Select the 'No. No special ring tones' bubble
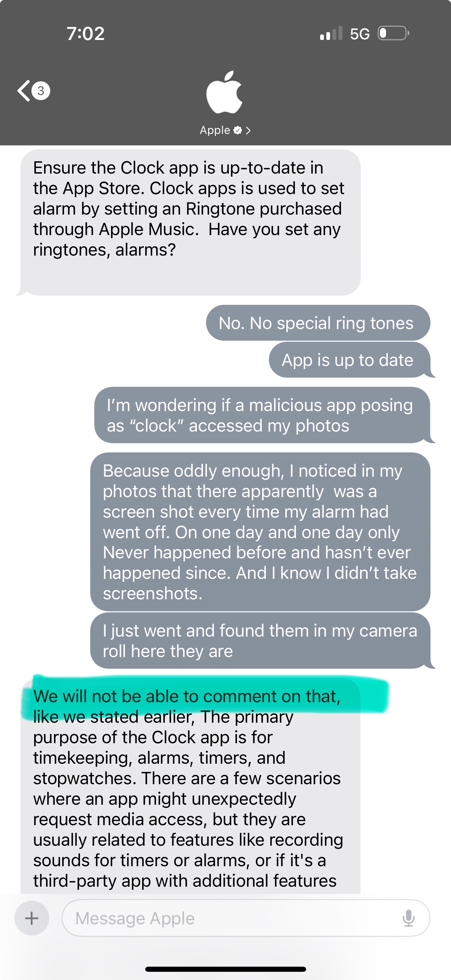Viewport: 451px width, 980px height. pyautogui.click(x=318, y=323)
